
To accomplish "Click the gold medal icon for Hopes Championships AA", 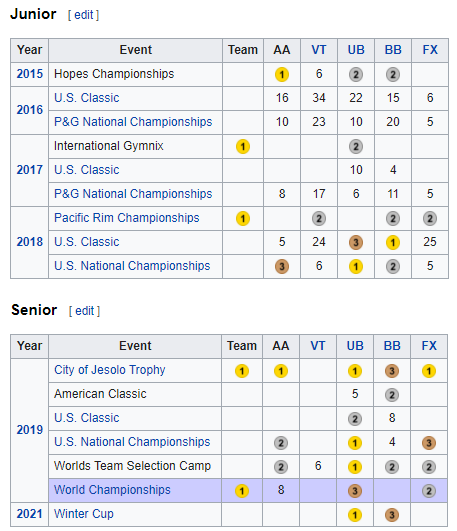I will click(282, 75).
